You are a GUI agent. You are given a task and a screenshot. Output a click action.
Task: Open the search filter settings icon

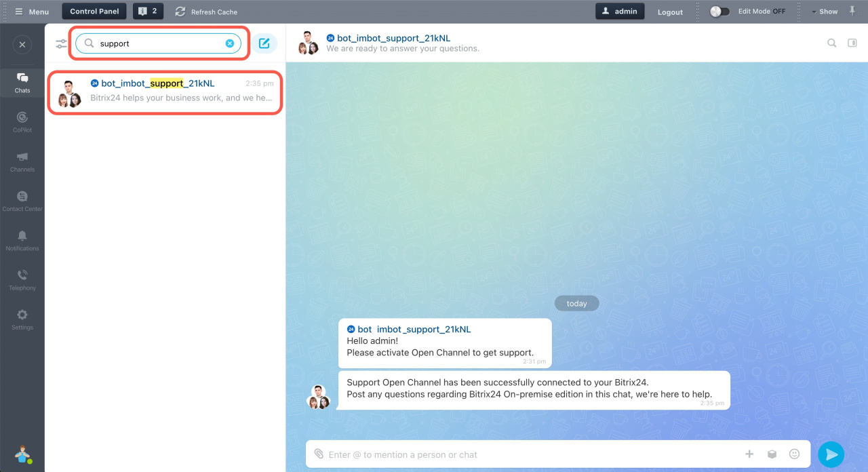(62, 43)
